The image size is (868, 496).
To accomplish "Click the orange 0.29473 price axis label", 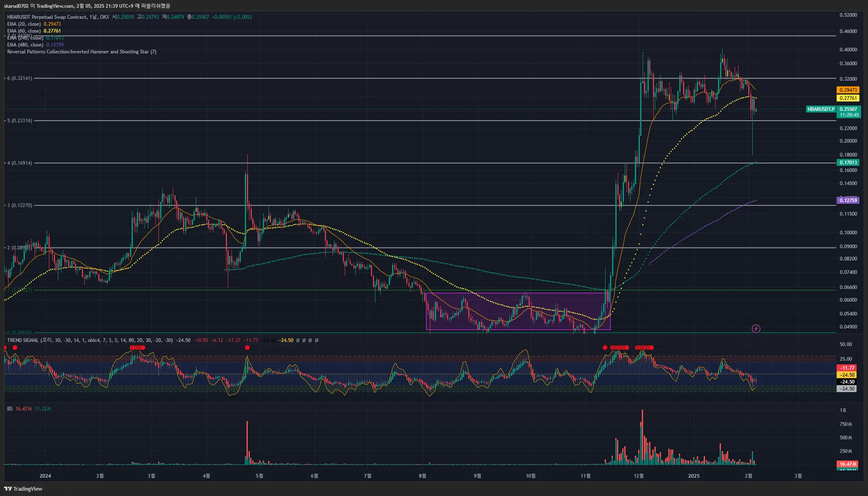I will point(848,90).
